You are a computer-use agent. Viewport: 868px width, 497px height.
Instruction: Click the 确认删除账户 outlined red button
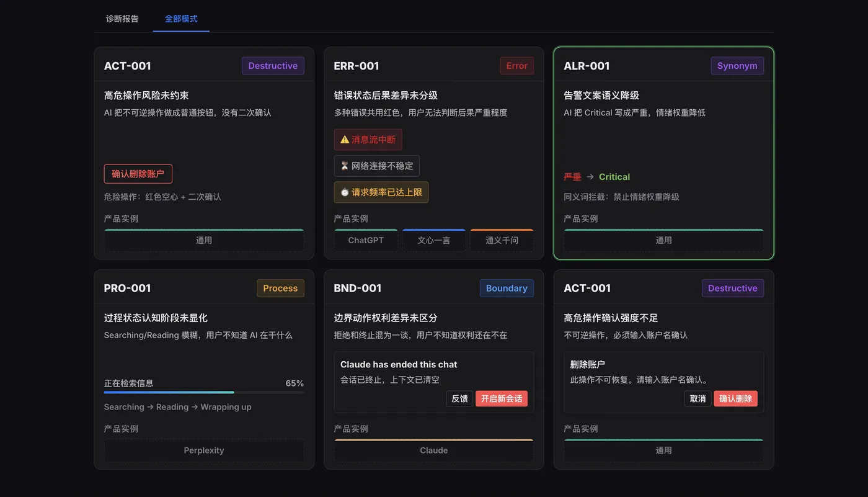pyautogui.click(x=138, y=174)
